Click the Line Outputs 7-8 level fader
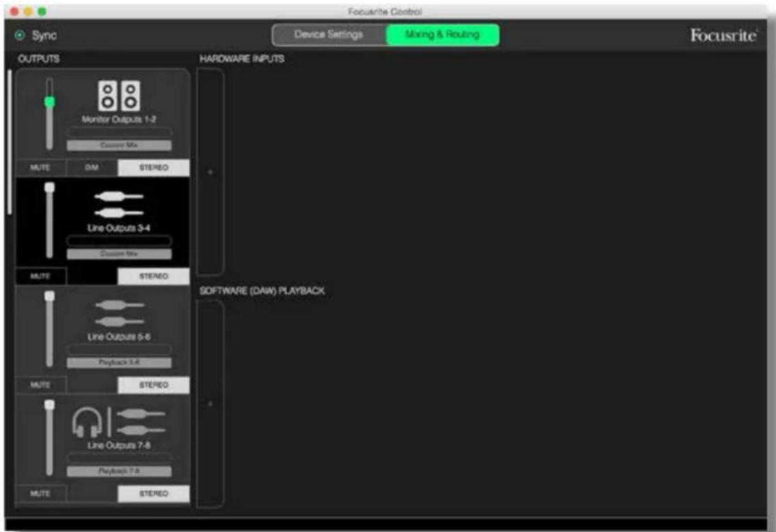Image resolution: width=776 pixels, height=532 pixels. click(49, 437)
